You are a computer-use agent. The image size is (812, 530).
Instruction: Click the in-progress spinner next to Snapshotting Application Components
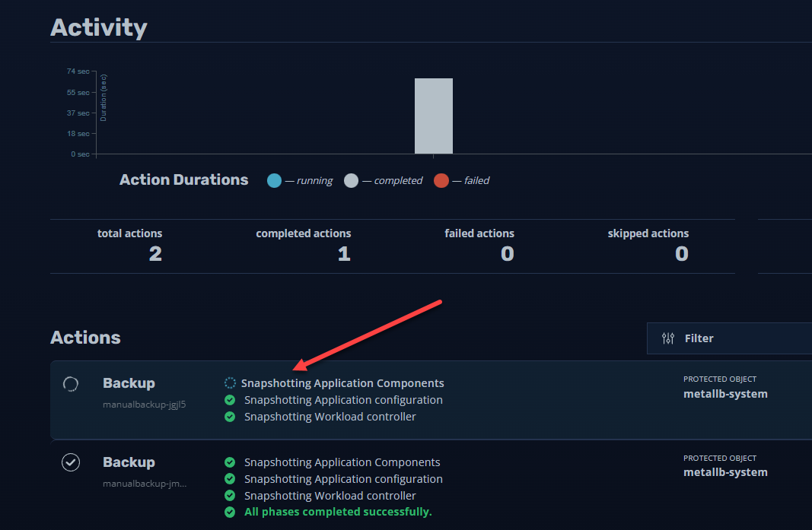point(230,383)
